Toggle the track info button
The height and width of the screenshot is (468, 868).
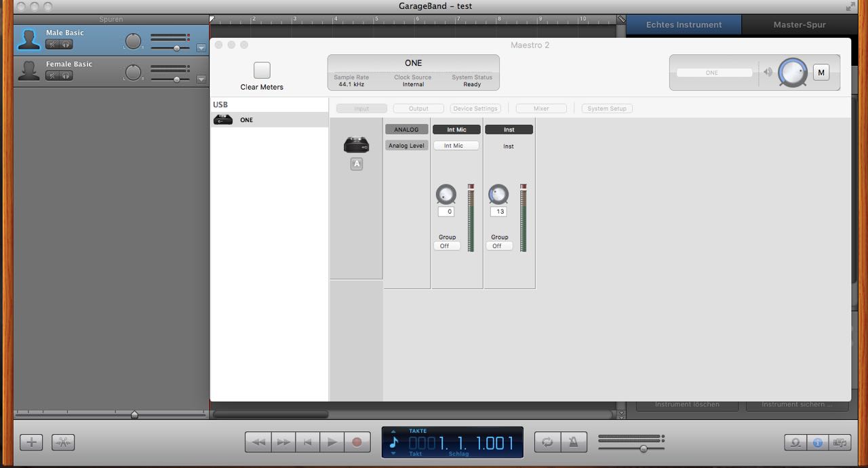(818, 442)
